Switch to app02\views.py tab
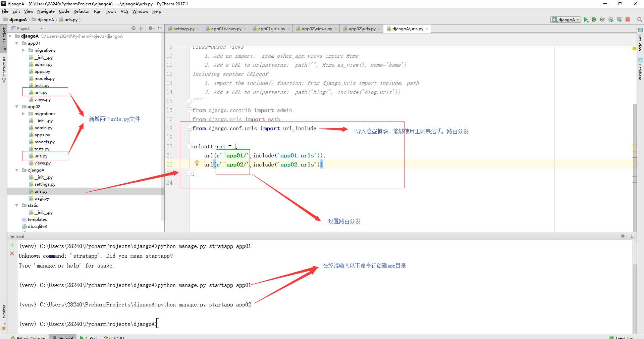The height and width of the screenshot is (339, 644). 317,29
